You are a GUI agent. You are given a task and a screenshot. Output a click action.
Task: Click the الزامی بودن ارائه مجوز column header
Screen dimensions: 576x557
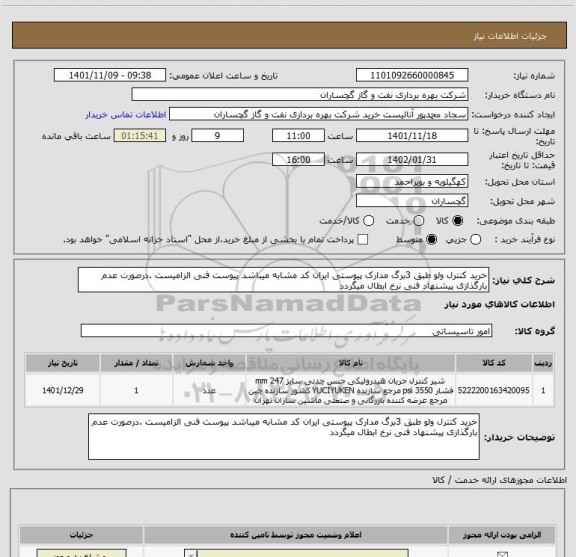(x=502, y=535)
